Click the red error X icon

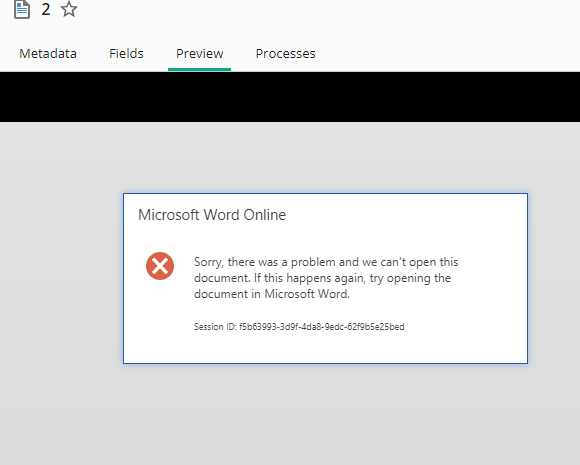(160, 266)
